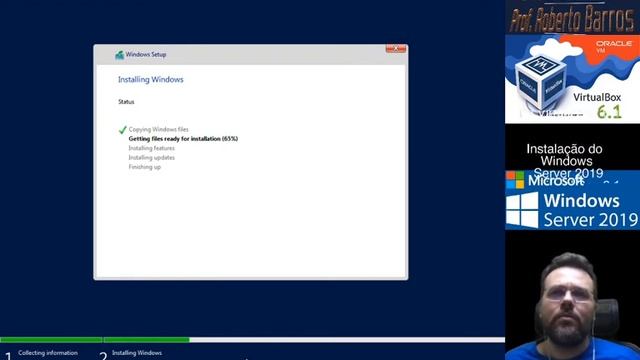Click the 'Windows Setup' title text
This screenshot has height=360, width=640.
tap(146, 54)
